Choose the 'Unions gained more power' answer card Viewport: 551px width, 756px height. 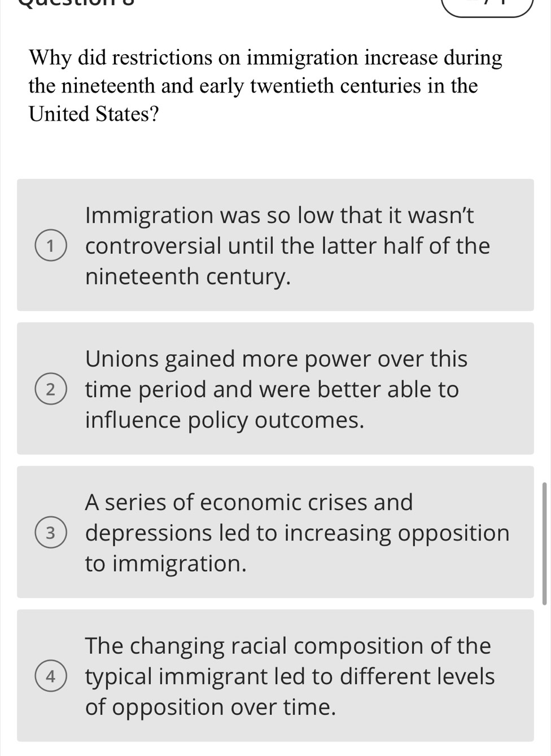(275, 388)
